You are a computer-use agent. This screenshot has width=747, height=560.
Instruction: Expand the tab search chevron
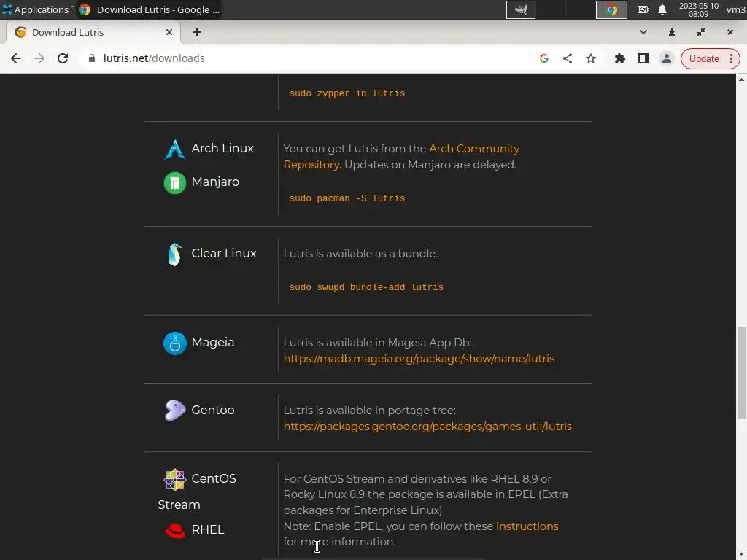[643, 32]
